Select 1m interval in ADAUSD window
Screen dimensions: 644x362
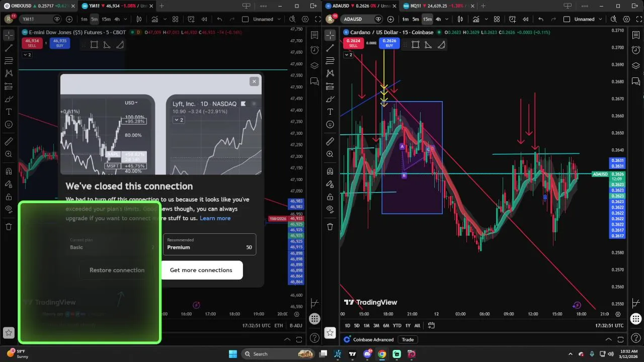(406, 19)
